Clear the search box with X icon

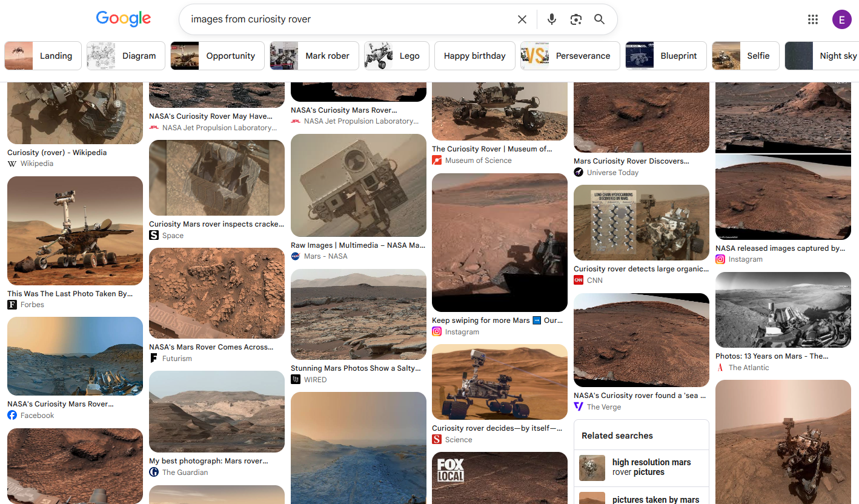[x=522, y=19]
